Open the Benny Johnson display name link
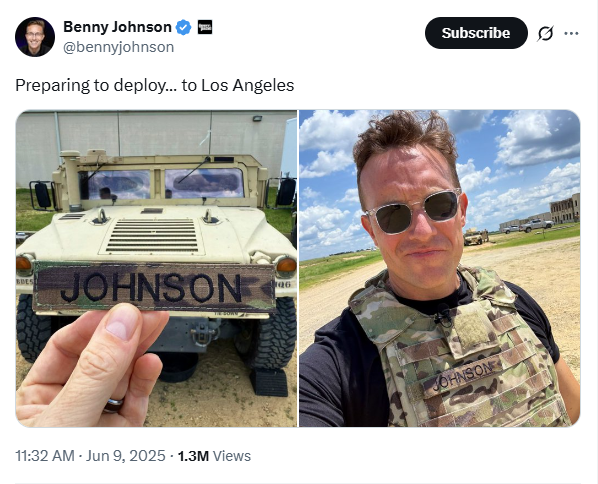This screenshot has width=598, height=484. click(x=117, y=27)
